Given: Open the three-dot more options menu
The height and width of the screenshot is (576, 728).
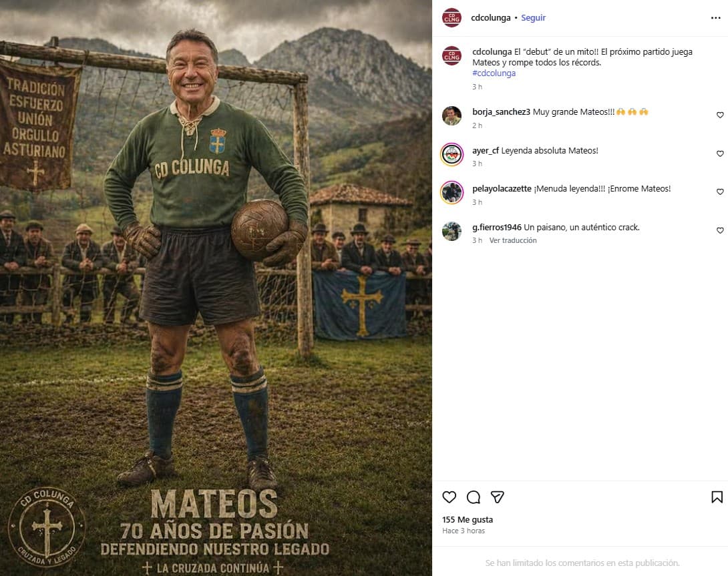Looking at the screenshot, I should coord(716,18).
